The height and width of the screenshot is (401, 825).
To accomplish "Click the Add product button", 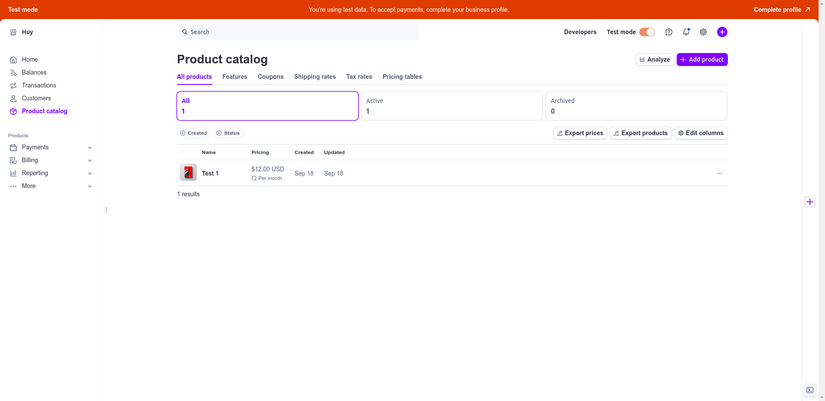I will [x=702, y=60].
